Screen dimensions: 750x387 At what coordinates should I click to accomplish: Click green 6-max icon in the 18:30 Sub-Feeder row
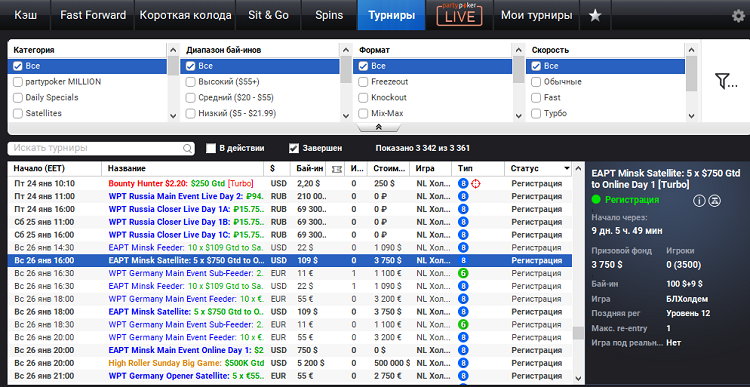pyautogui.click(x=463, y=324)
